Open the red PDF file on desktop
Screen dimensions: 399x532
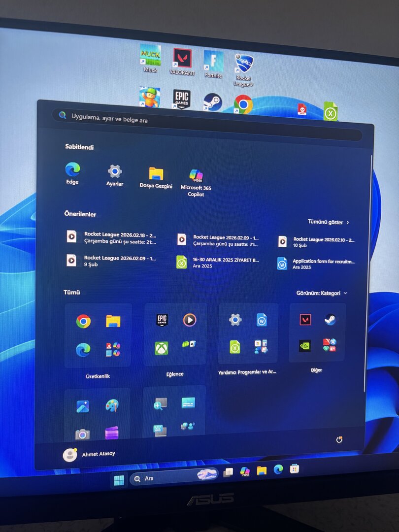tap(302, 109)
